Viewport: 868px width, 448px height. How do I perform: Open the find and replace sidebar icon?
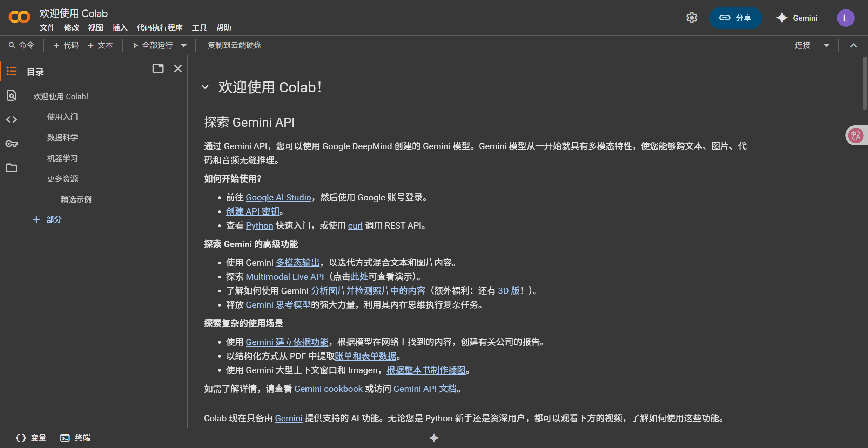pyautogui.click(x=12, y=95)
